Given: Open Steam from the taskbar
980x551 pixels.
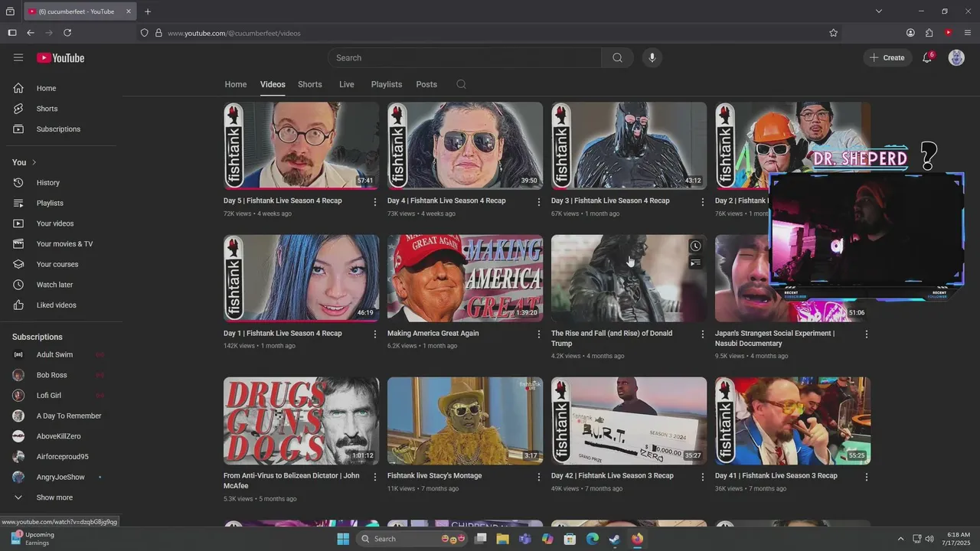Looking at the screenshot, I should [615, 539].
